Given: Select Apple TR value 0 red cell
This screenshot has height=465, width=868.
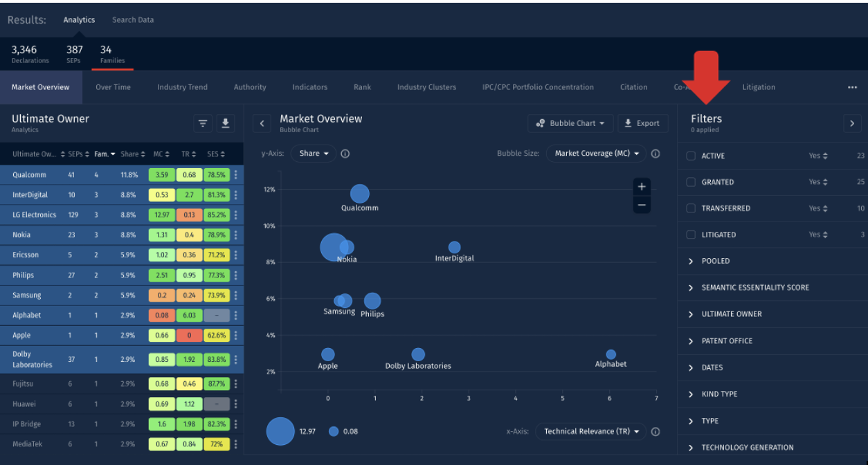Looking at the screenshot, I should (x=189, y=336).
